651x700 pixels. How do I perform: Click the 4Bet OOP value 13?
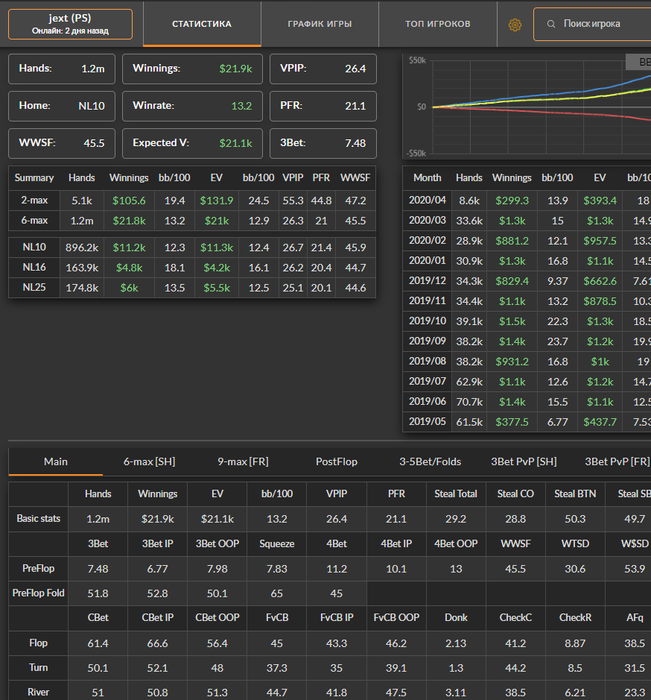456,569
